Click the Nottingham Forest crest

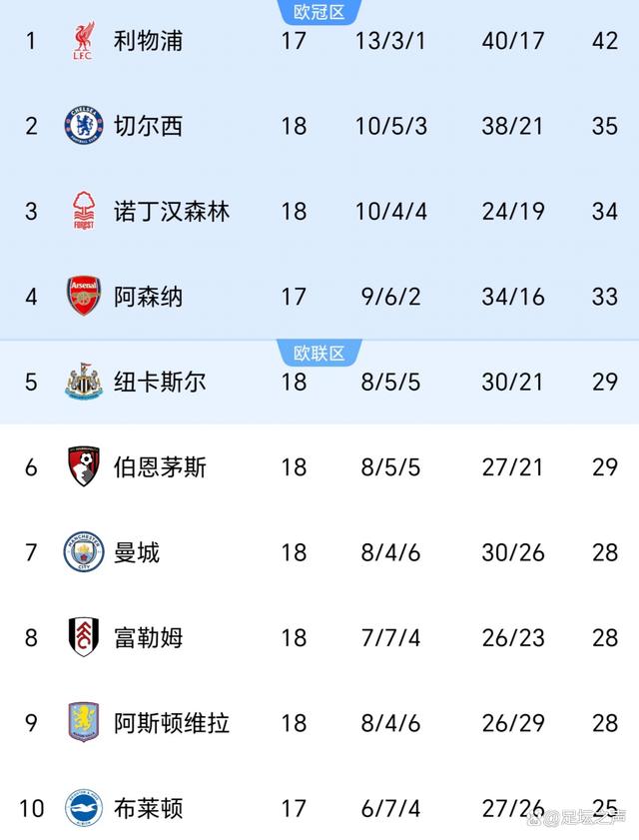click(84, 212)
